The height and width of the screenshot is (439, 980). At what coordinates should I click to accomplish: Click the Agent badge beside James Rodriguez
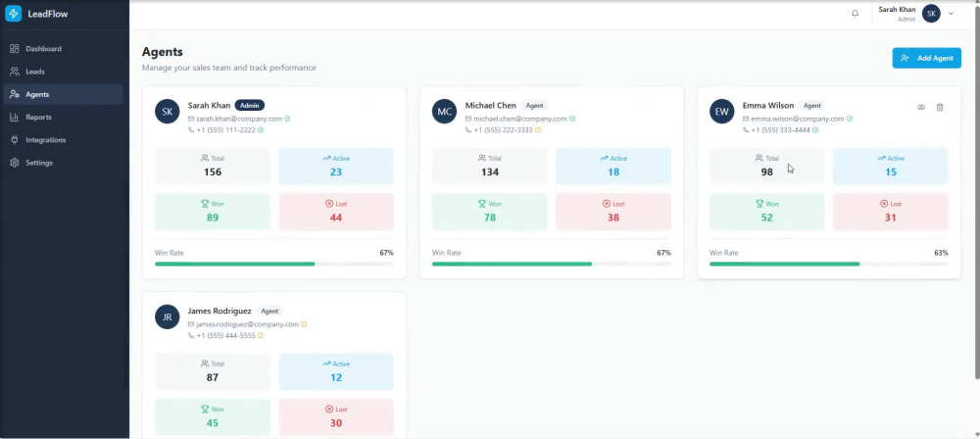[x=269, y=311]
